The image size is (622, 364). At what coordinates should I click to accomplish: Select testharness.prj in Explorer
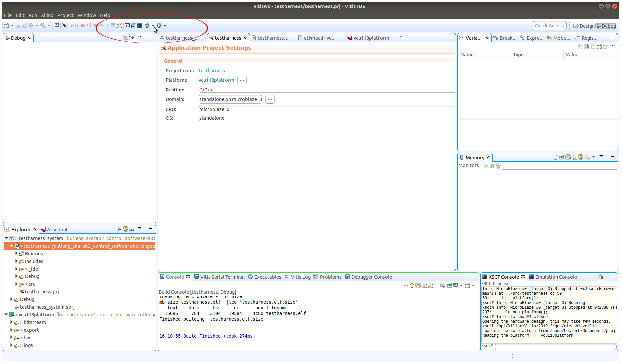point(39,291)
